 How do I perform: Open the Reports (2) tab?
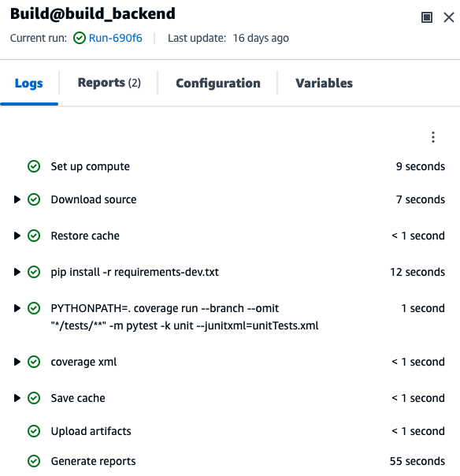pos(109,83)
